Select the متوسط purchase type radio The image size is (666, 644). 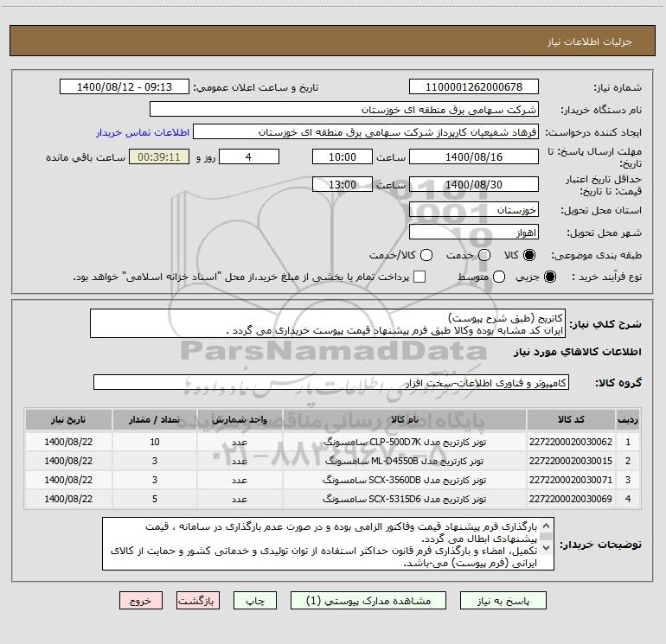tap(499, 277)
